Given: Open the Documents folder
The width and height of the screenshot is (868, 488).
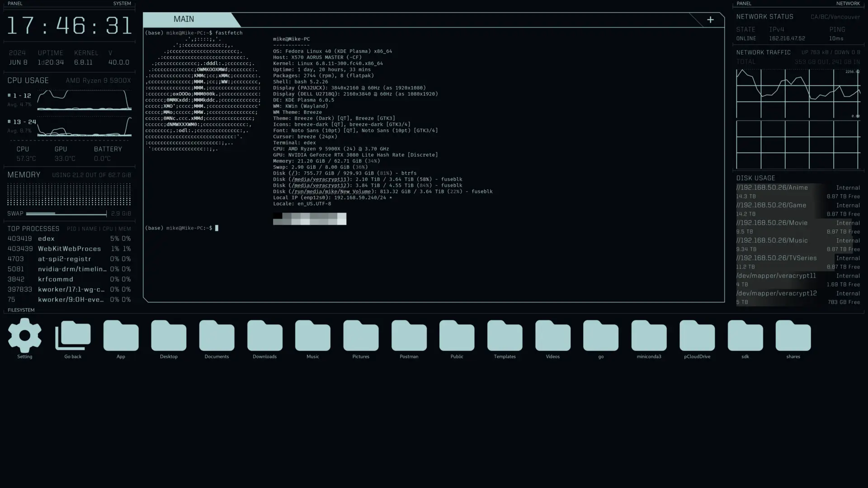Looking at the screenshot, I should pyautogui.click(x=217, y=336).
